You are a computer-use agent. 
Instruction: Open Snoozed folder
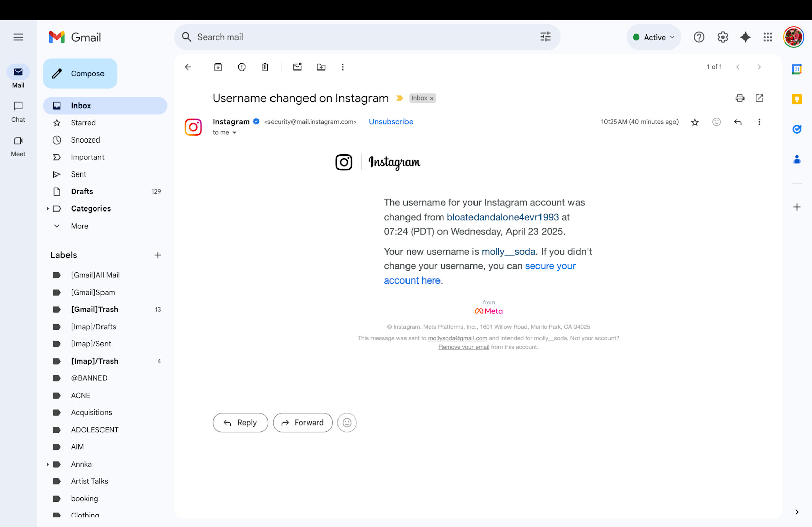105,140
